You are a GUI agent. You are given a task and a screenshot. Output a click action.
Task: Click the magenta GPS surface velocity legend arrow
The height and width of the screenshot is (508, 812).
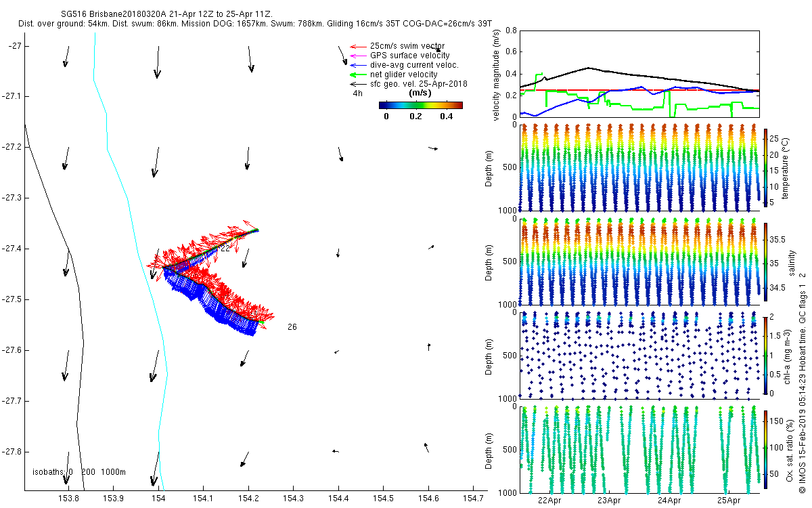tap(358, 56)
